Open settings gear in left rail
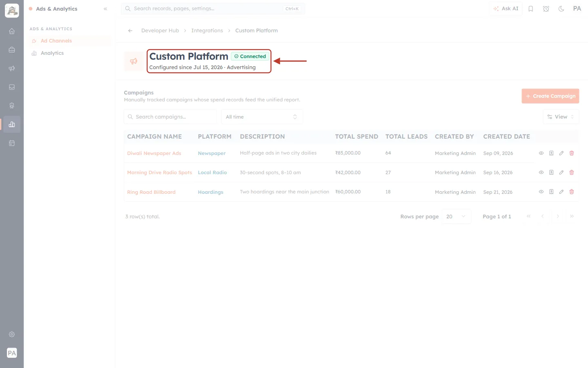 [x=12, y=334]
